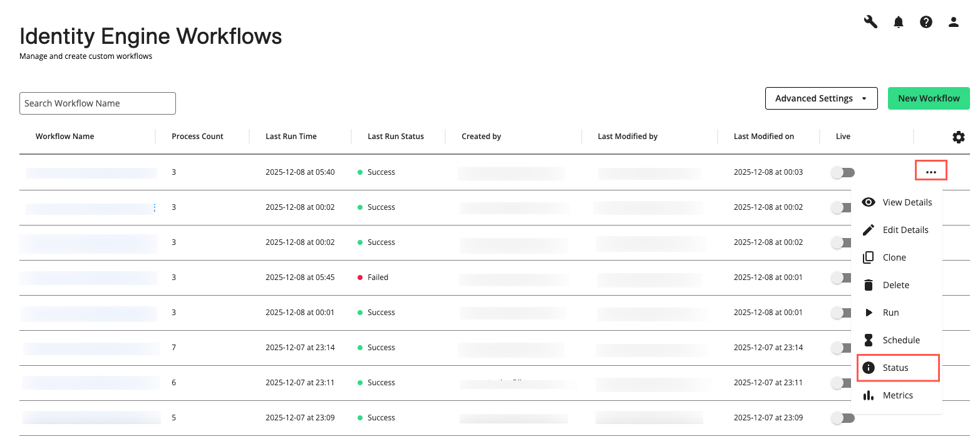Check notifications via the bell icon

pos(899,21)
